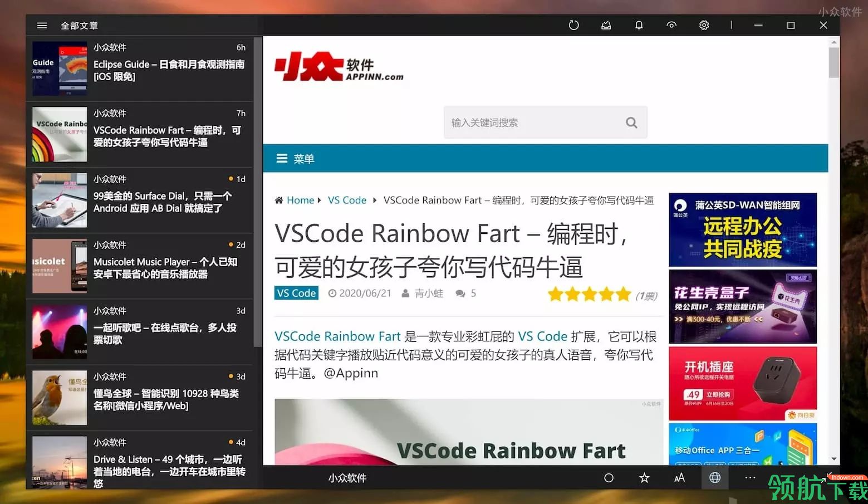Click the Surface Dial article thumbnail
Screen dimensions: 868x504
(x=60, y=200)
